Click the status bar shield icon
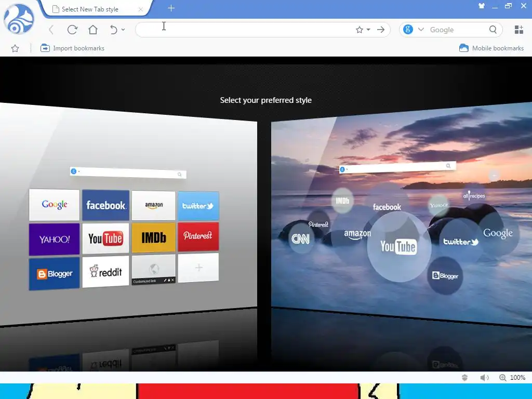The width and height of the screenshot is (532, 399). [464, 378]
